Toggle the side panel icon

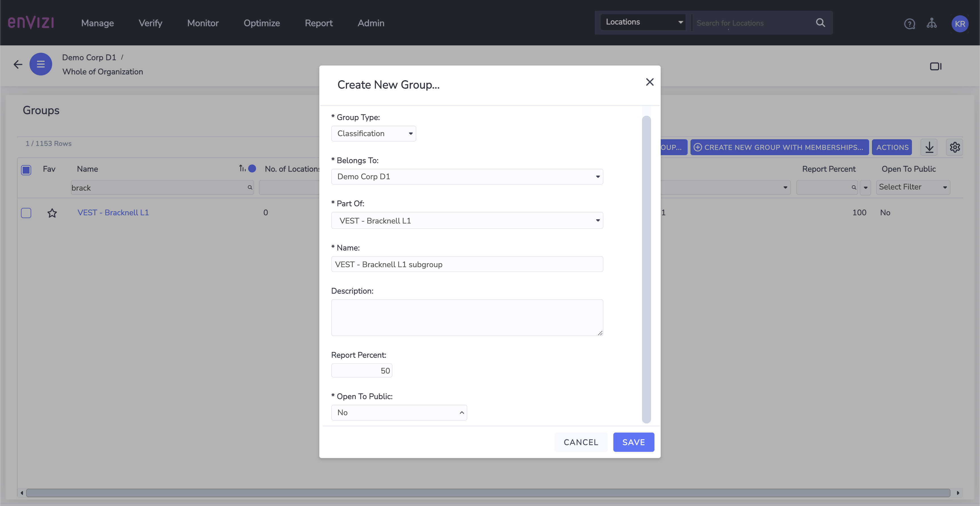pos(935,66)
